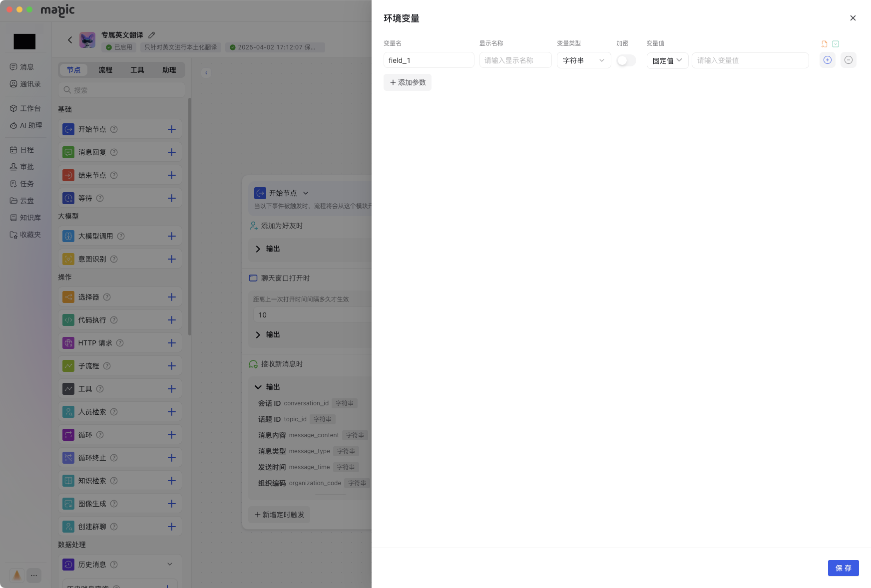Click the 新增定时触发 button
The image size is (871, 588).
(279, 515)
